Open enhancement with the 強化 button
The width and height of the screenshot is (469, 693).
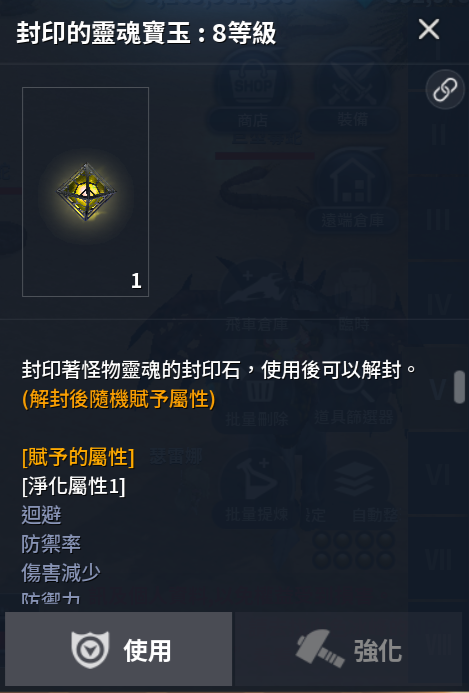(x=348, y=648)
